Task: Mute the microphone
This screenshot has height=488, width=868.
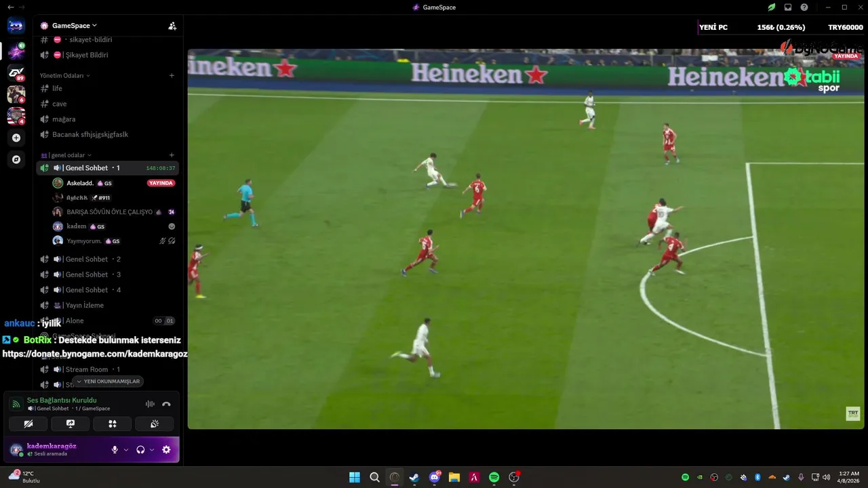Action: 115,449
